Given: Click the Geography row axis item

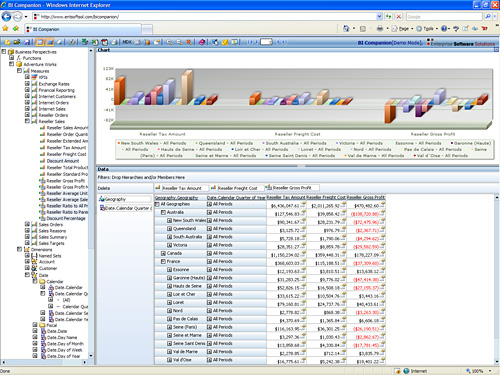Looking at the screenshot, I should click(125, 199).
